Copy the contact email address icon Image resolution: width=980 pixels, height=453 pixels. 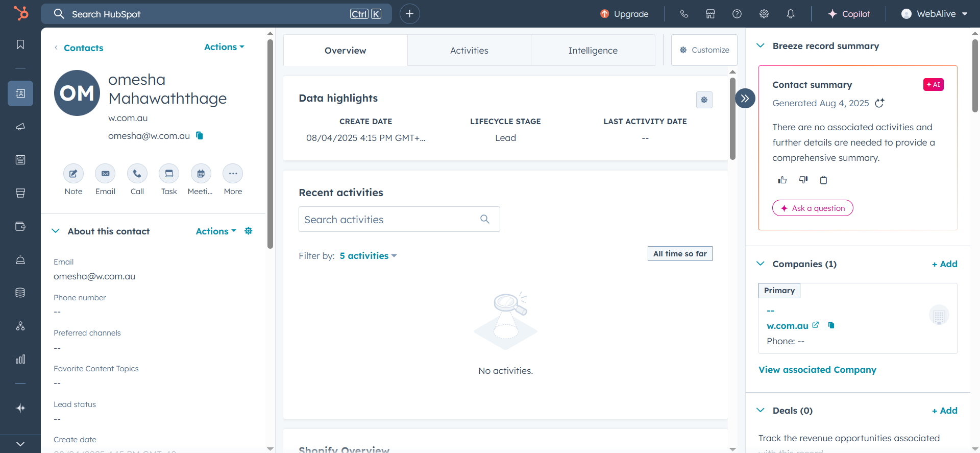[200, 135]
